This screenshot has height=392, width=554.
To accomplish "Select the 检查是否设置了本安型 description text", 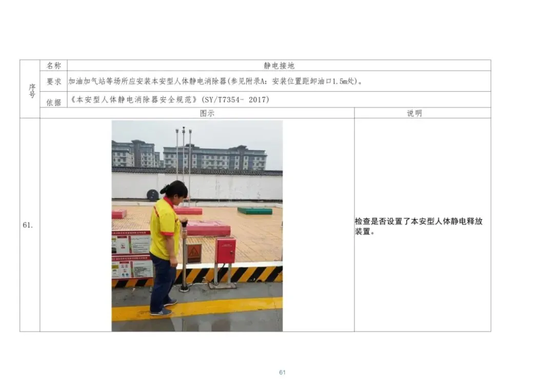I will tap(419, 226).
